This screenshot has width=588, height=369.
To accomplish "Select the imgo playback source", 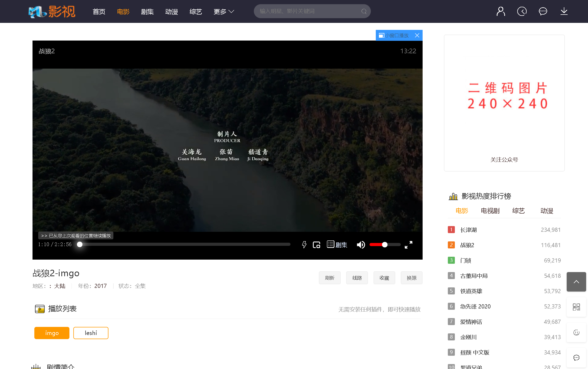I will point(52,333).
